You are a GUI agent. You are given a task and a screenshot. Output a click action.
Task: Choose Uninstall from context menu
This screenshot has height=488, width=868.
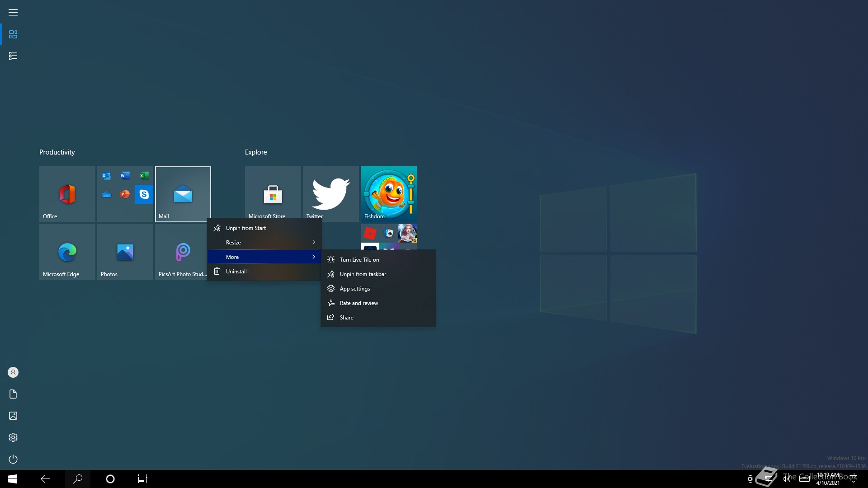coord(264,272)
